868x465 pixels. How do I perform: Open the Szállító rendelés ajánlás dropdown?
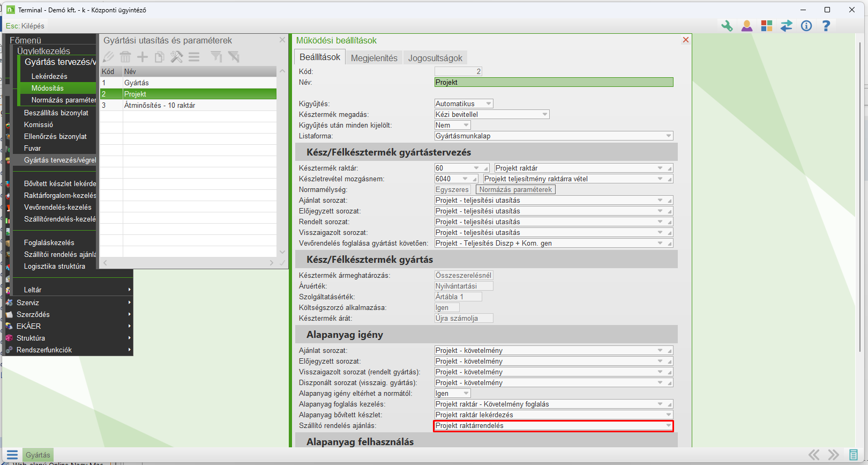[x=553, y=425]
